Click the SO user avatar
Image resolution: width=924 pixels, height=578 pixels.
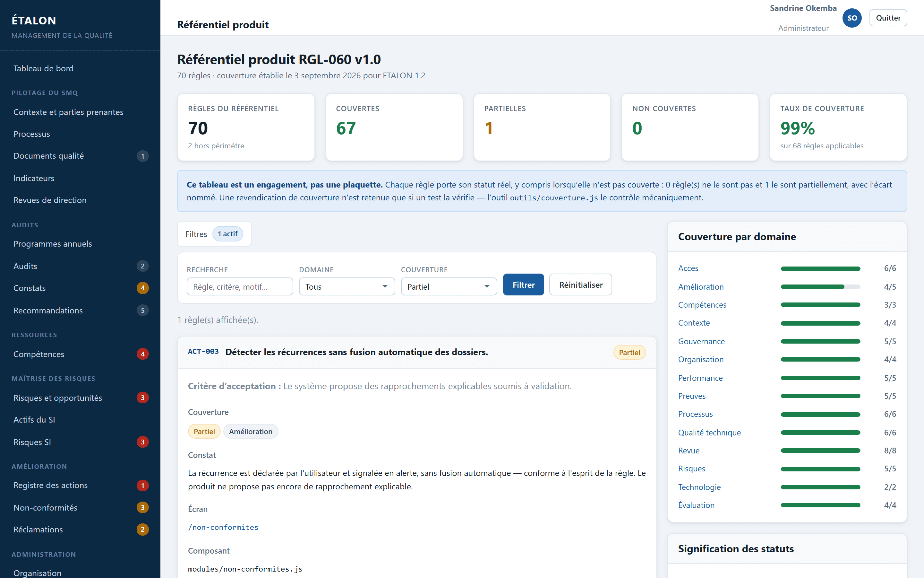pyautogui.click(x=852, y=18)
